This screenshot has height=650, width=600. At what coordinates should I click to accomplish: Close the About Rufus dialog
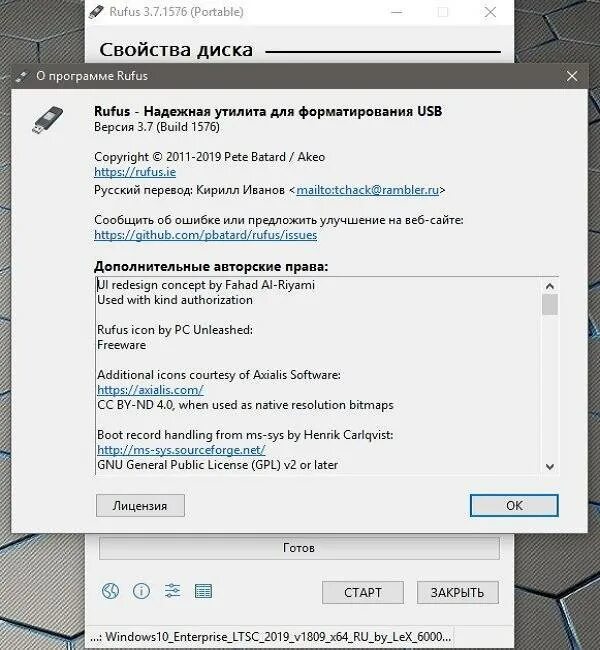[572, 76]
